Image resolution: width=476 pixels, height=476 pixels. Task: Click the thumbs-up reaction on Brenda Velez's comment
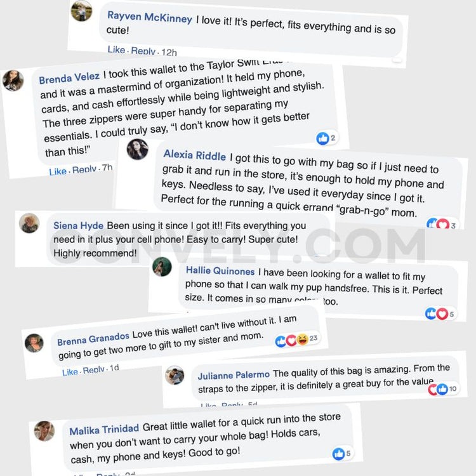coord(322,138)
